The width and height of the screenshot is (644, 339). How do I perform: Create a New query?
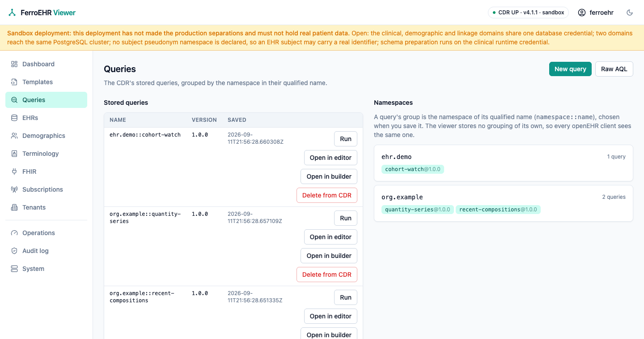click(570, 69)
